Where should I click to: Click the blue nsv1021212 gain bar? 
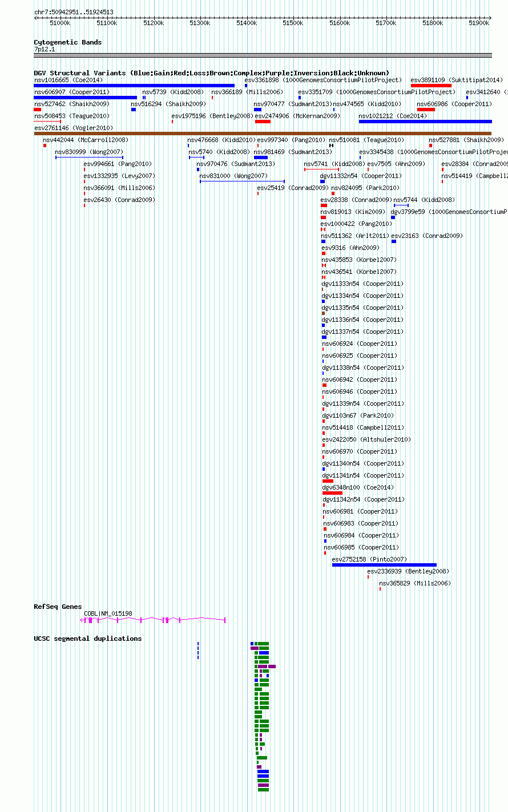tap(425, 122)
